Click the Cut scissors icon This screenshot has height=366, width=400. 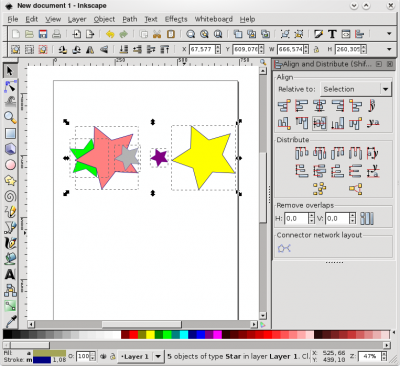157,34
